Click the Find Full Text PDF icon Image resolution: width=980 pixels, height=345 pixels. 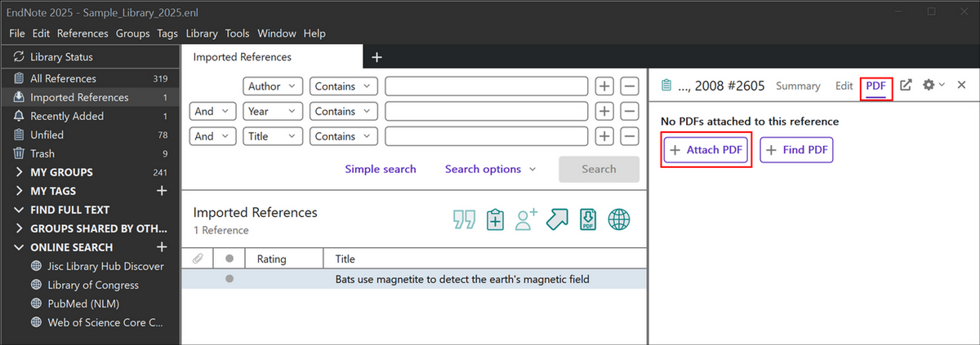589,219
